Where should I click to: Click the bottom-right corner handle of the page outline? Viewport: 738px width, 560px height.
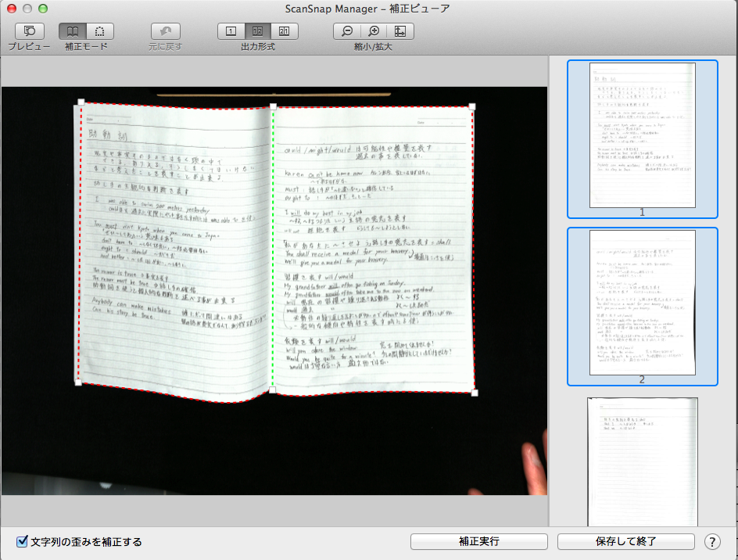pyautogui.click(x=475, y=393)
